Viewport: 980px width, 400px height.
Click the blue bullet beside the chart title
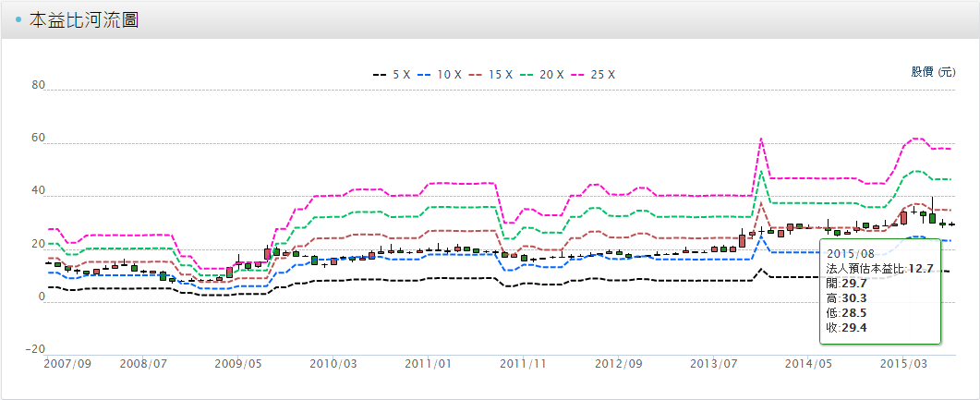click(18, 20)
